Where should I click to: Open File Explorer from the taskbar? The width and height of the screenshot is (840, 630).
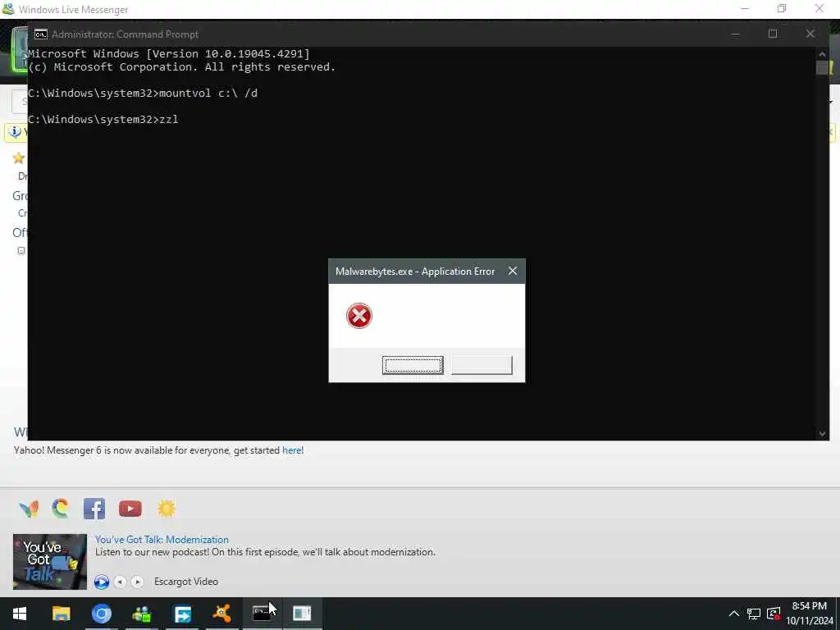pyautogui.click(x=61, y=614)
